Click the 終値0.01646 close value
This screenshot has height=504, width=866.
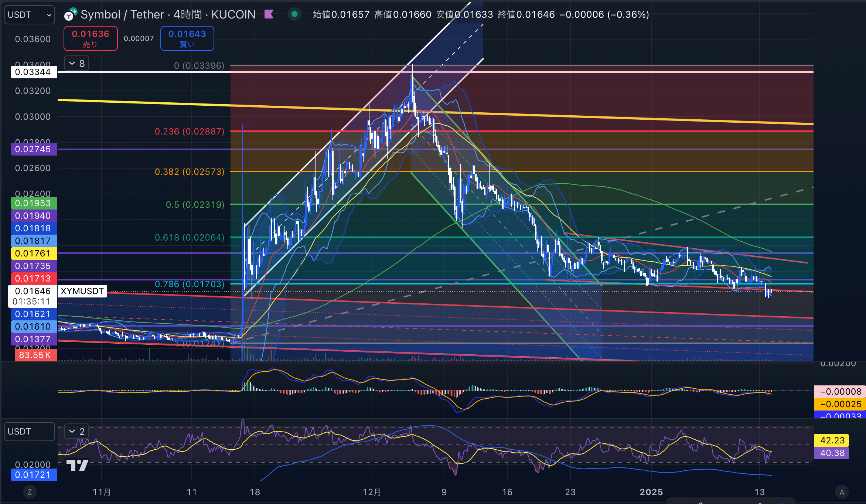pos(526,14)
